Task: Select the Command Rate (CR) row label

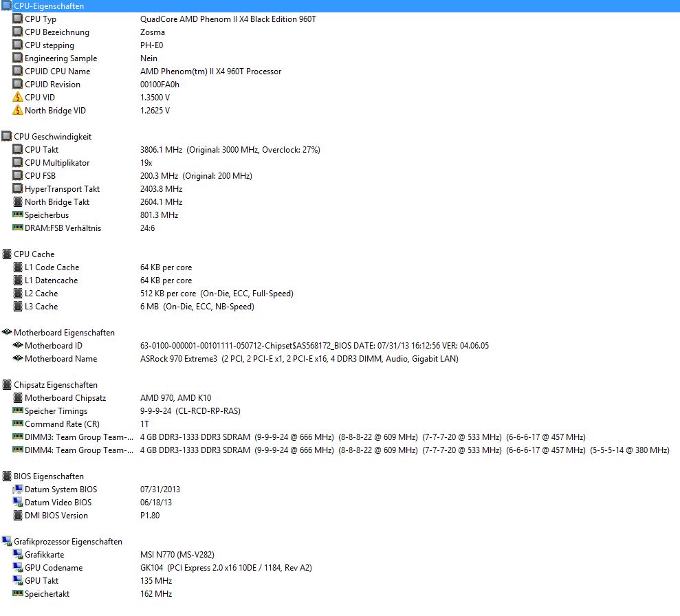Action: 62,423
